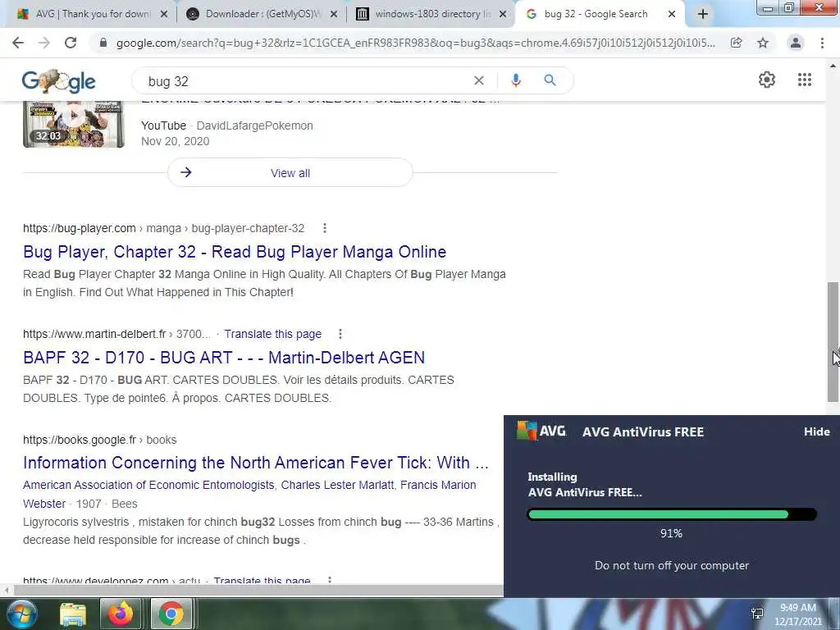Open Bug Player Chapter 32 manga result
Viewport: 840px width, 630px height.
[x=235, y=252]
